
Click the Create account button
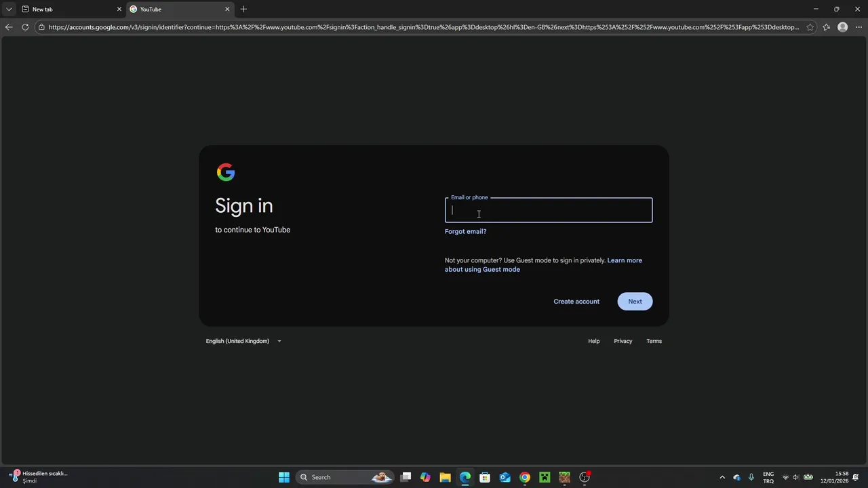point(576,302)
